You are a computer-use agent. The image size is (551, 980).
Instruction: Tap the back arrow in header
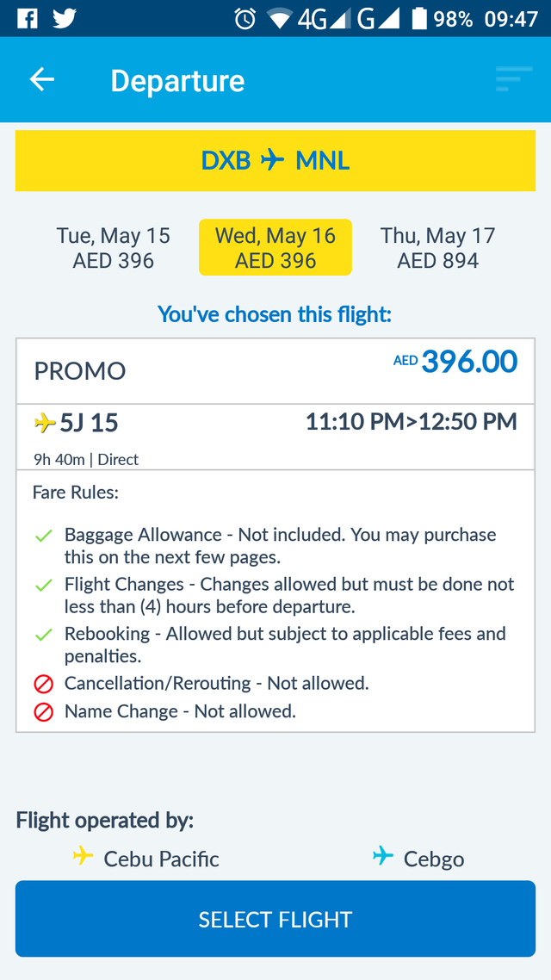42,79
